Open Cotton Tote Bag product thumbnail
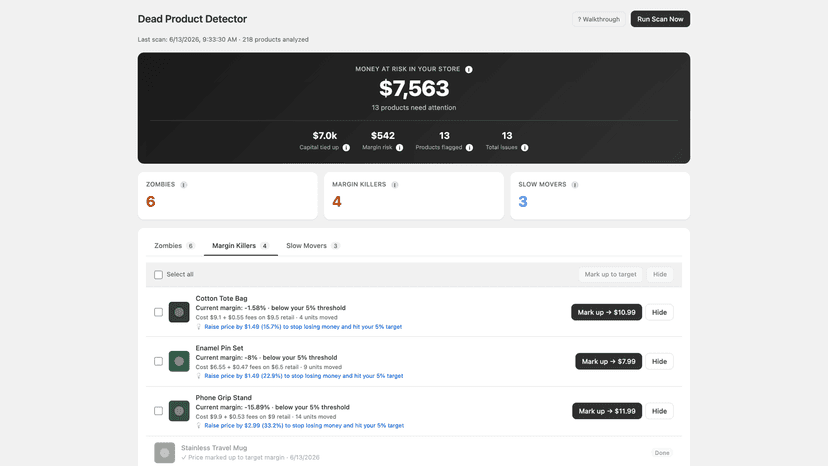Screen dimensions: 828x466 (179, 312)
